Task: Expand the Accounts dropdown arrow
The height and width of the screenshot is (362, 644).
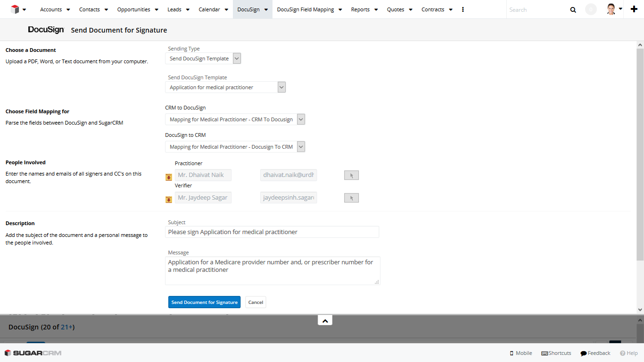Action: pos(68,9)
